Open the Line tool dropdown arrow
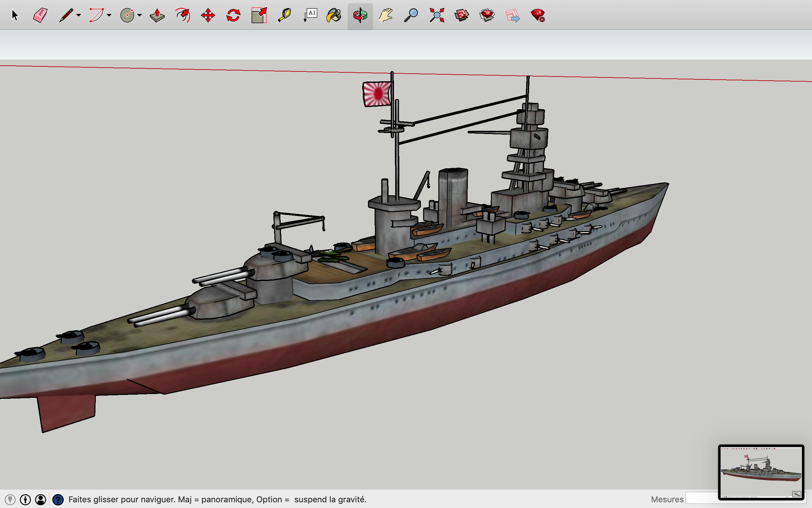The width and height of the screenshot is (812, 508). [79, 15]
